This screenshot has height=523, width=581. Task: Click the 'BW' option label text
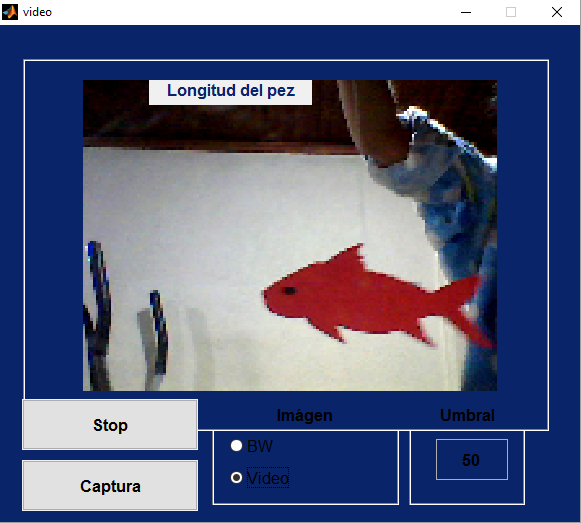[x=260, y=446]
